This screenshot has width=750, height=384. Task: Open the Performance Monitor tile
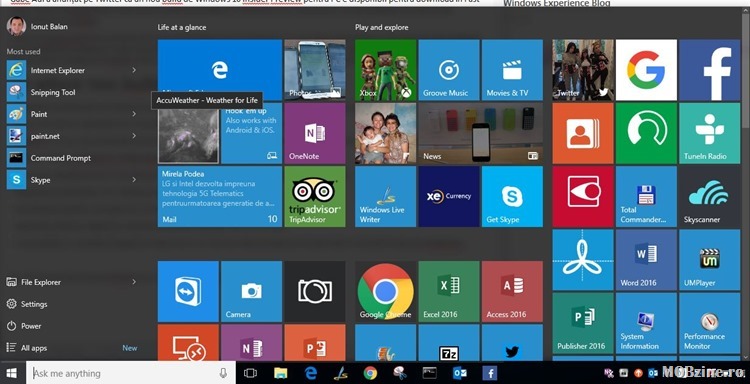[x=710, y=323]
